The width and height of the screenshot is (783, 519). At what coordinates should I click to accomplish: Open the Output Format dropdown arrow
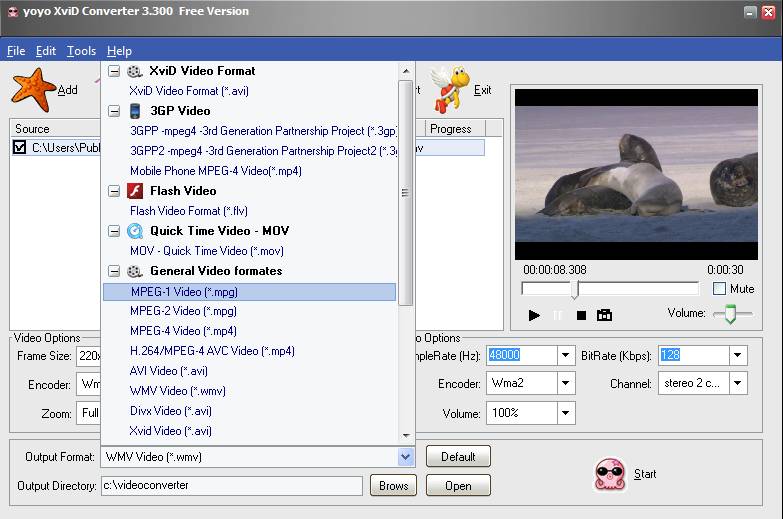[405, 457]
